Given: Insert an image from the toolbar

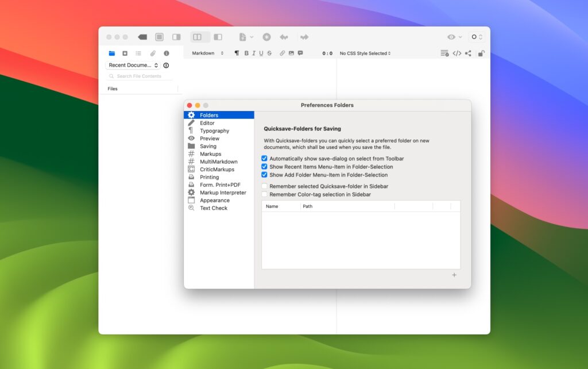Looking at the screenshot, I should point(291,53).
